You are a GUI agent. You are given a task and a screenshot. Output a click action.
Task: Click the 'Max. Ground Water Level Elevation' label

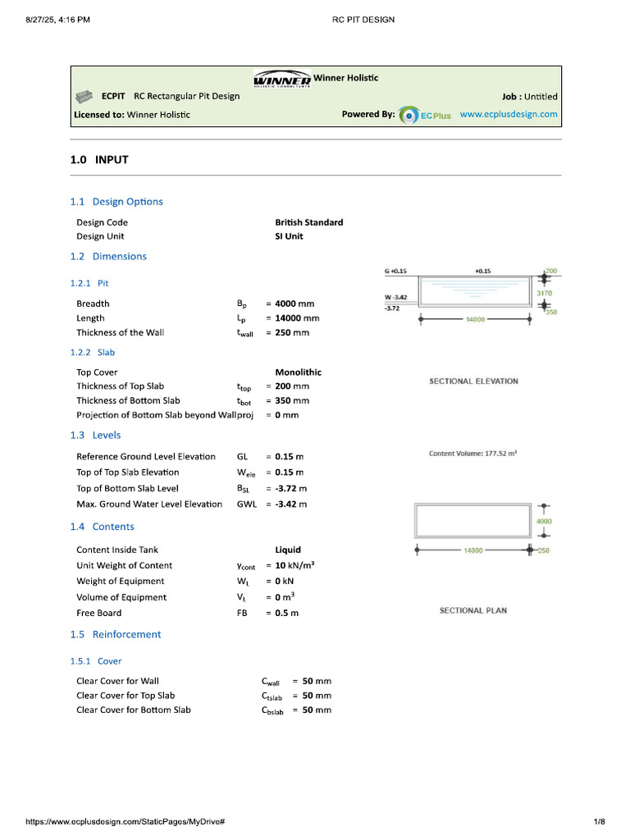point(149,504)
